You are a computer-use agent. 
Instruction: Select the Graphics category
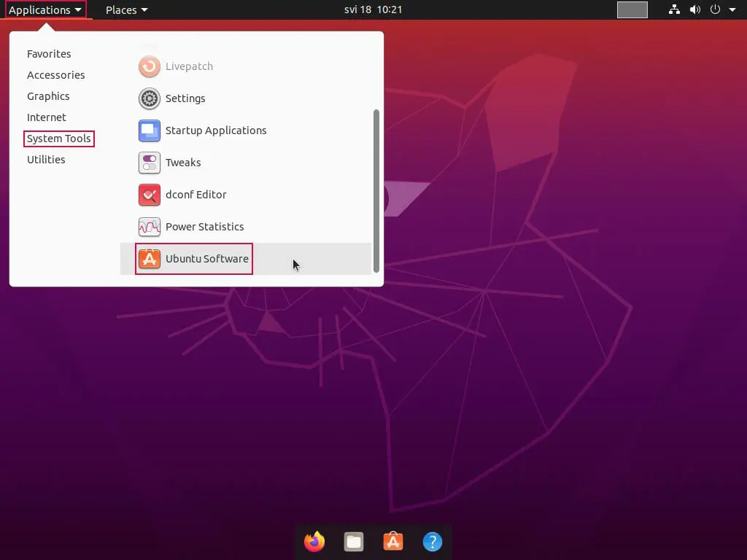[48, 96]
